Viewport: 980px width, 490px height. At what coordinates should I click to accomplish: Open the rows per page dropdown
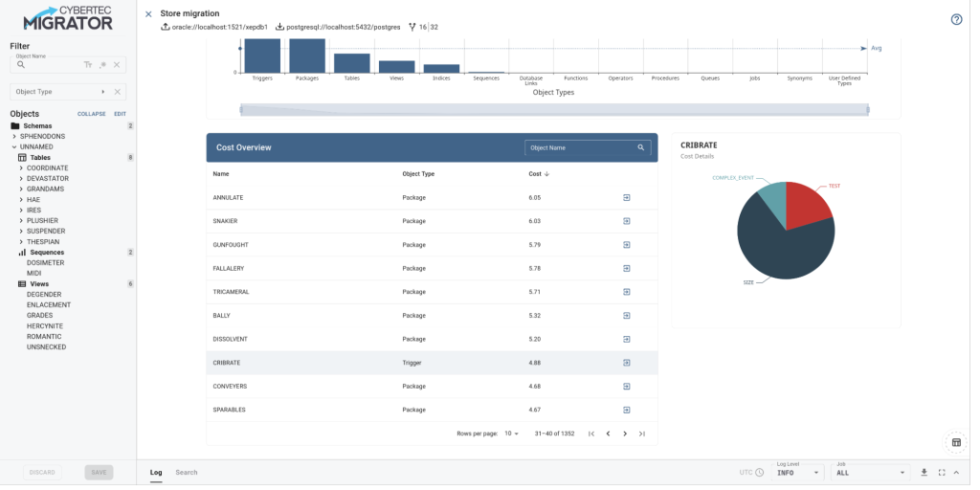pyautogui.click(x=511, y=434)
